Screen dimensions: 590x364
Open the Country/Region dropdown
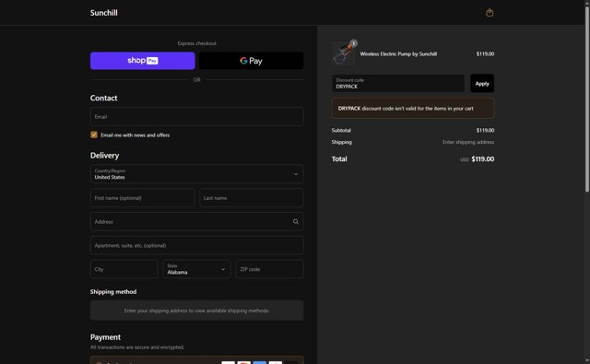coord(196,174)
